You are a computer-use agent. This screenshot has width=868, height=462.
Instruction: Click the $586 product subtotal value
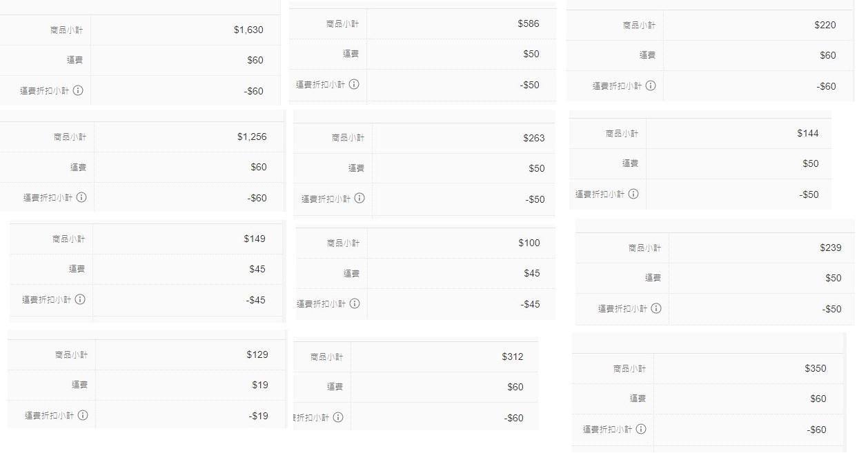click(529, 23)
